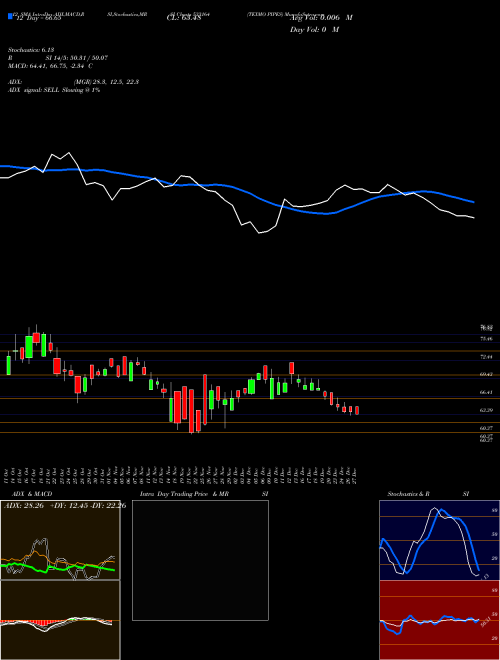Click the 'Stochastics: 6.13' readout

coord(31,50)
